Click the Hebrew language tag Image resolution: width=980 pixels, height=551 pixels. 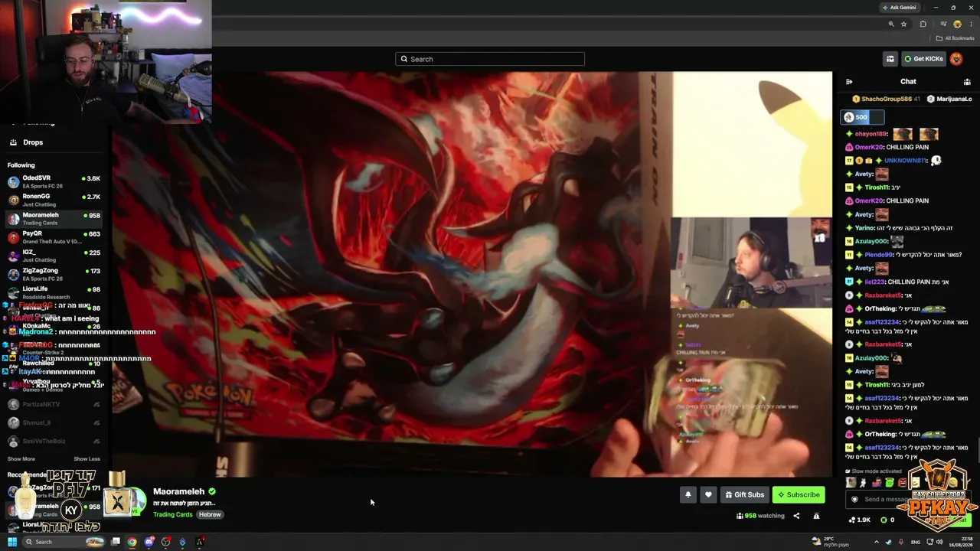coord(210,514)
